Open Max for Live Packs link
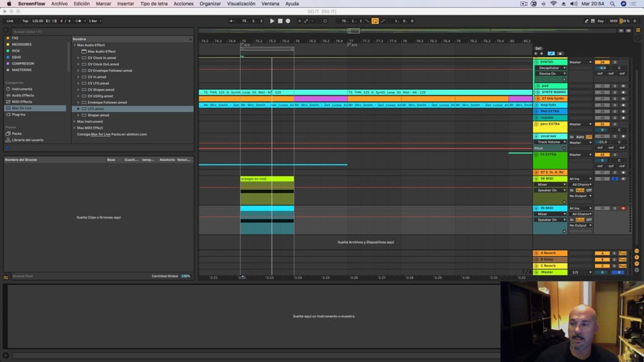Image resolution: width=644 pixels, height=362 pixels. 100,134
